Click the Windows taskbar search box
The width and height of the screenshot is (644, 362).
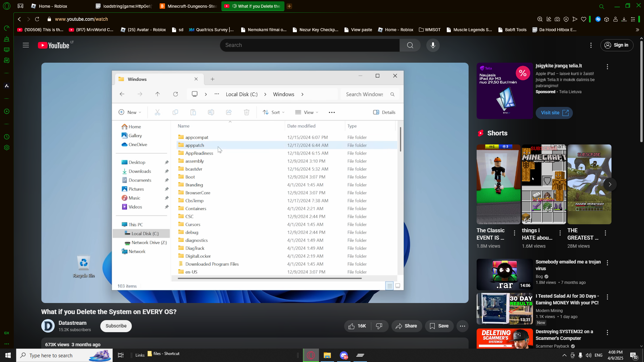click(x=64, y=355)
